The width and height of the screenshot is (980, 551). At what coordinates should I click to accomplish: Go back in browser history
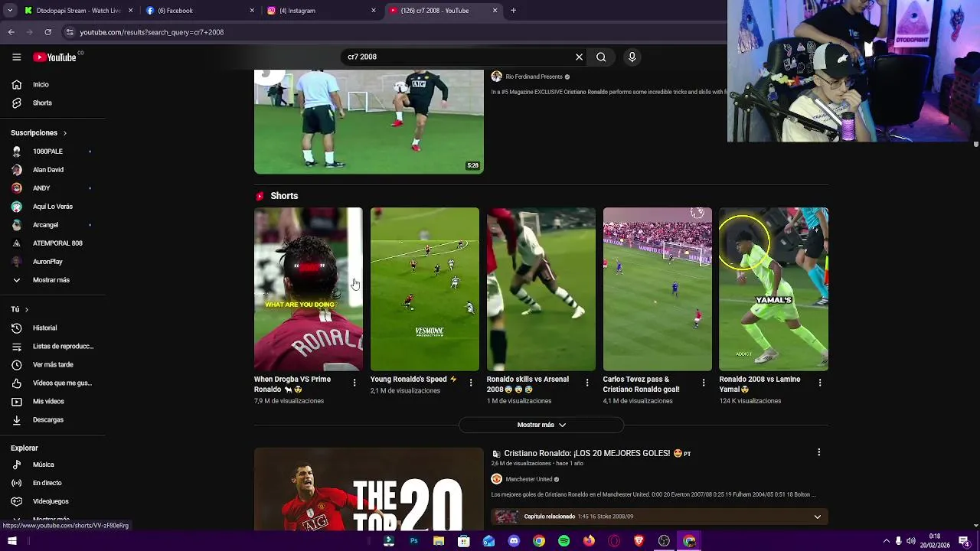point(11,32)
